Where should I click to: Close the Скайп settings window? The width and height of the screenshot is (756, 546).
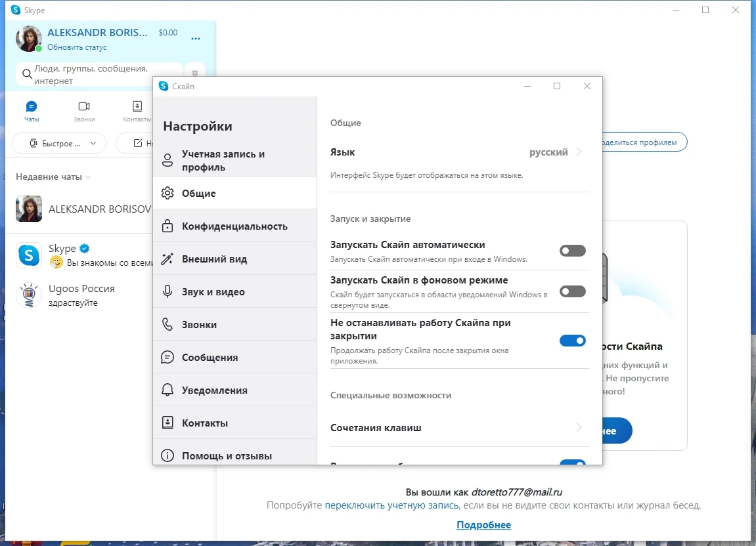587,86
